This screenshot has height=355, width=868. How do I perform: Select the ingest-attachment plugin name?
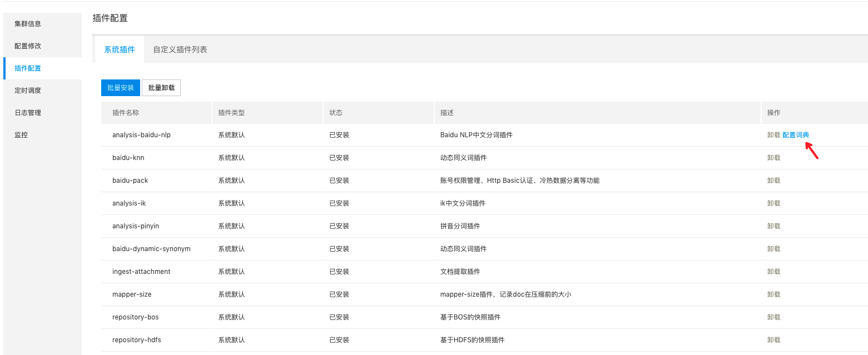point(141,272)
